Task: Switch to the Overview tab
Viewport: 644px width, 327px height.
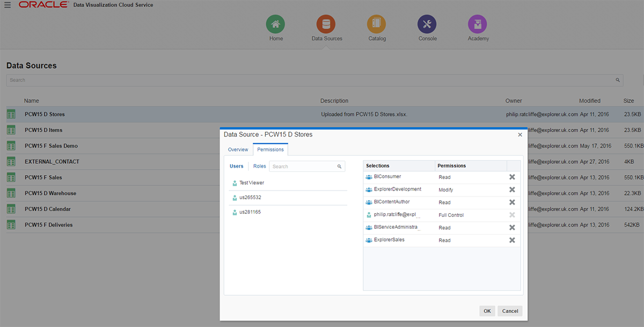Action: pyautogui.click(x=238, y=150)
